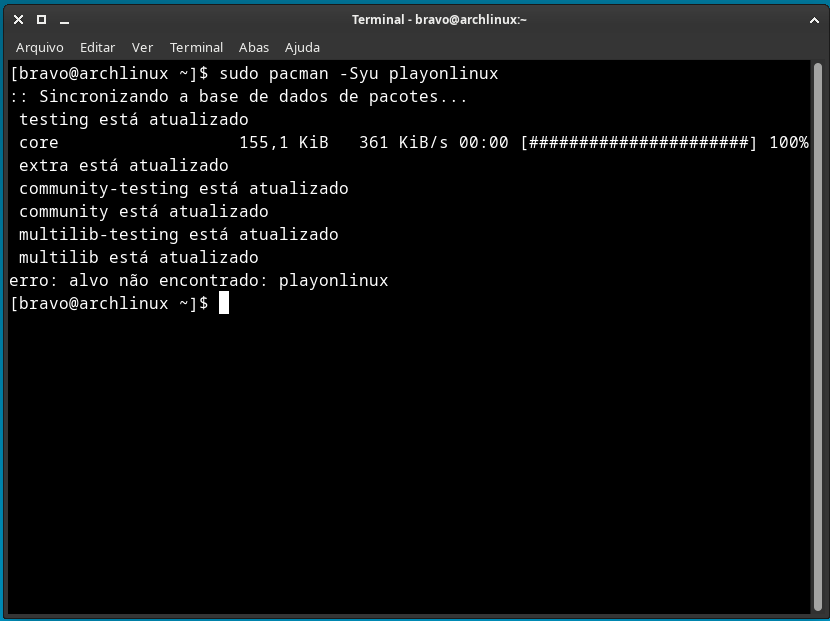
Task: Click the core download progress bar
Action: point(639,143)
